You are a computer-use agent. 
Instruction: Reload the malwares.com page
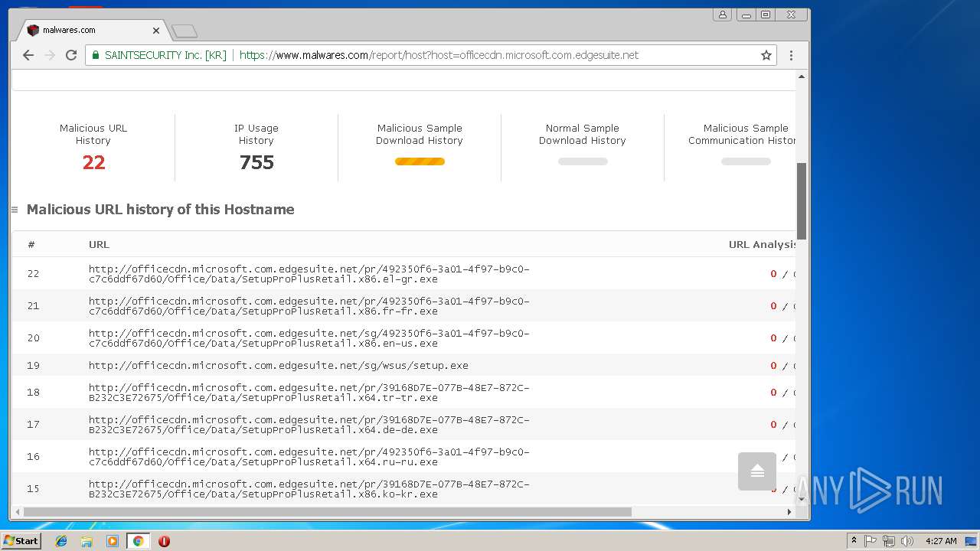point(71,55)
